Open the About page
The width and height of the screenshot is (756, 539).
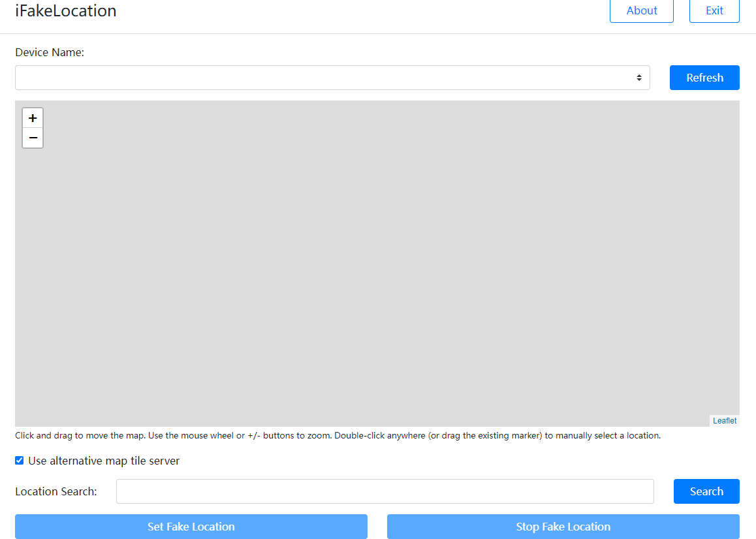coord(641,10)
